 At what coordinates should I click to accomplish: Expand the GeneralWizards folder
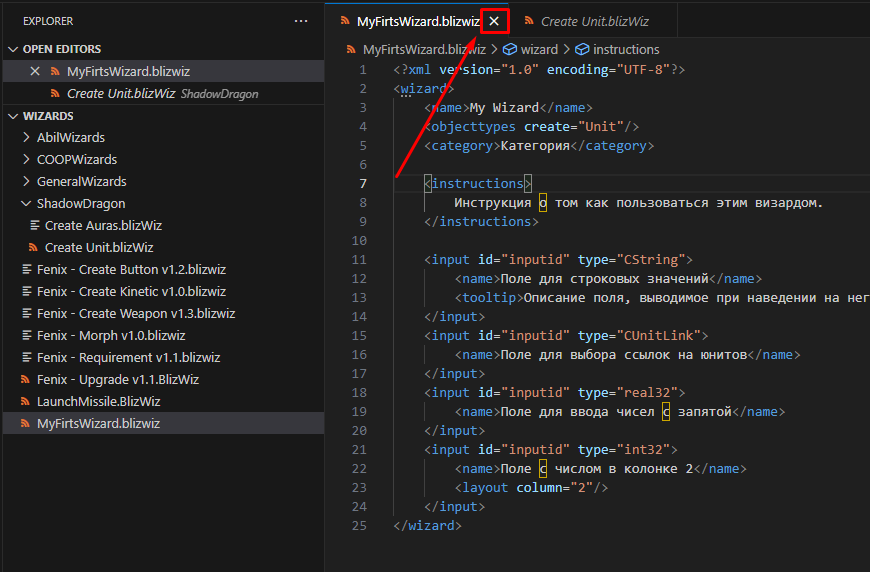(x=26, y=181)
